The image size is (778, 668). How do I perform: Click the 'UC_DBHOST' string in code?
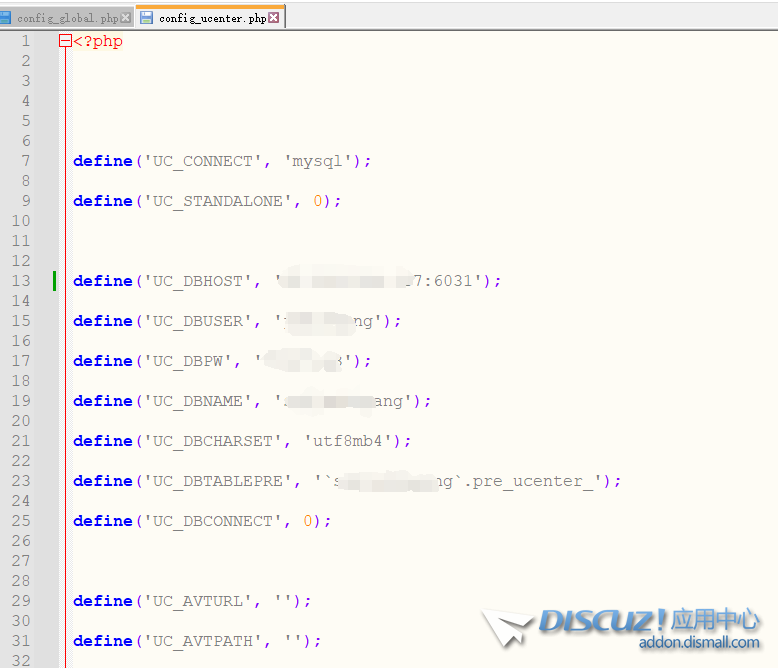[x=196, y=281]
